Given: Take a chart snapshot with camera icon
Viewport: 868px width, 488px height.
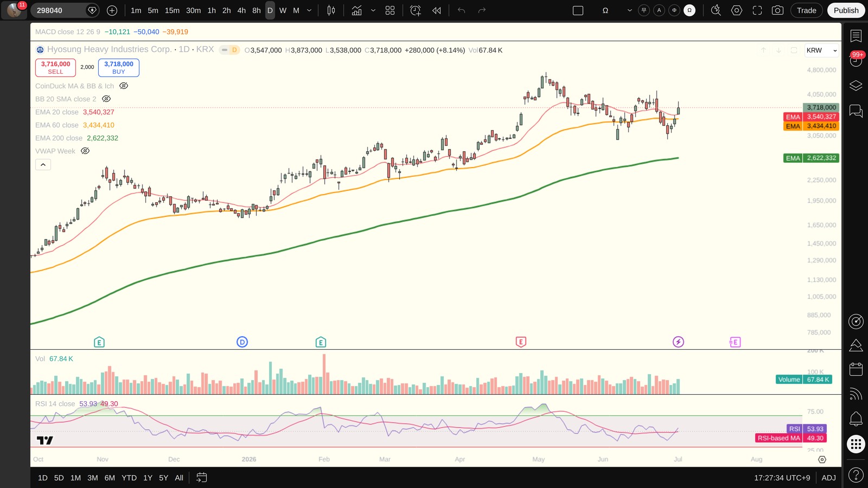Looking at the screenshot, I should [x=777, y=10].
